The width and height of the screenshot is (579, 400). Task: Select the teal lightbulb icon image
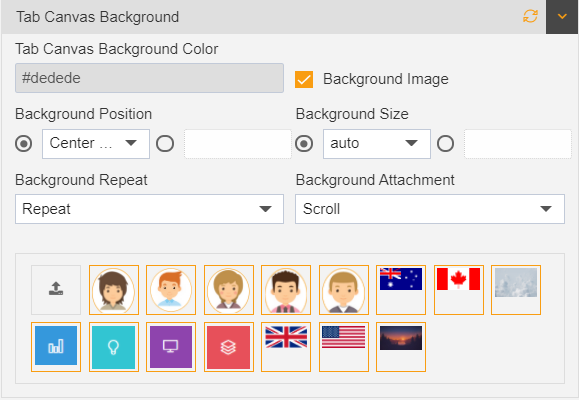point(114,347)
